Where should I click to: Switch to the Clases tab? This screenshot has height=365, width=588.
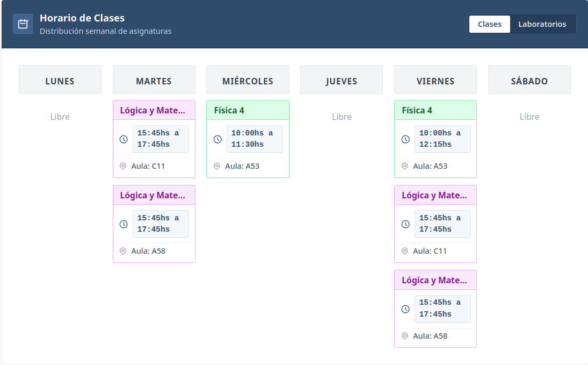[x=489, y=24]
